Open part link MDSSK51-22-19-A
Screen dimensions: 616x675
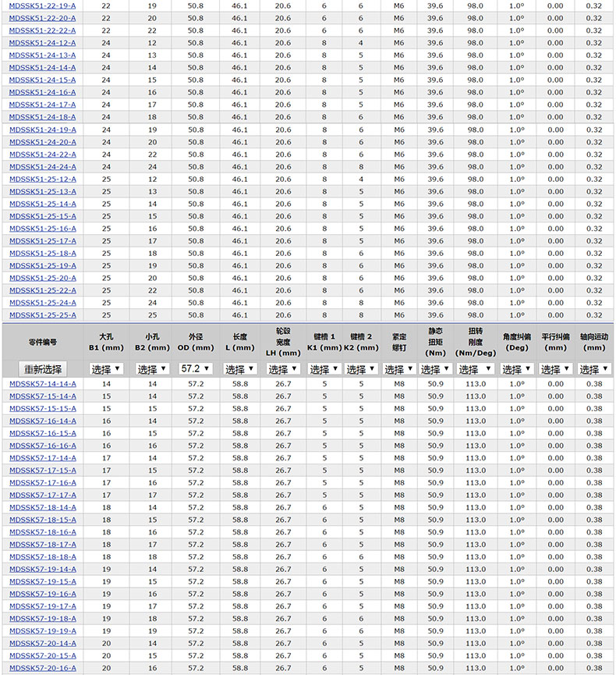43,5
